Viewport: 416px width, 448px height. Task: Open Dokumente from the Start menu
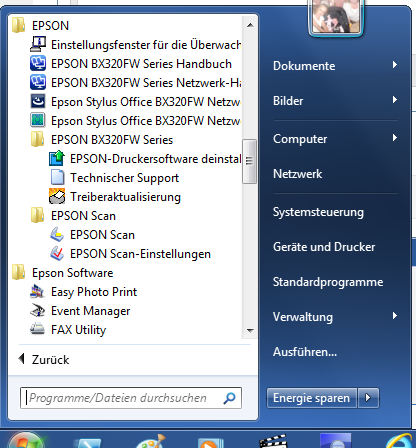click(304, 66)
